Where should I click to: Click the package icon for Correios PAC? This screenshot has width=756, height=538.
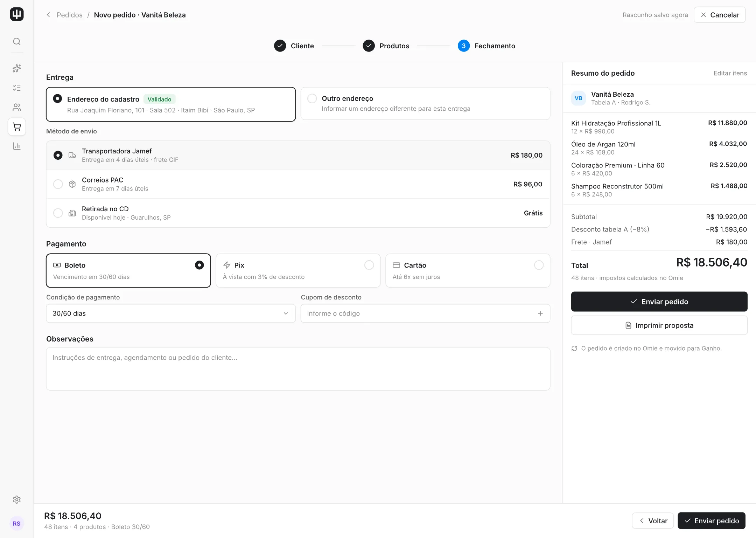click(72, 184)
